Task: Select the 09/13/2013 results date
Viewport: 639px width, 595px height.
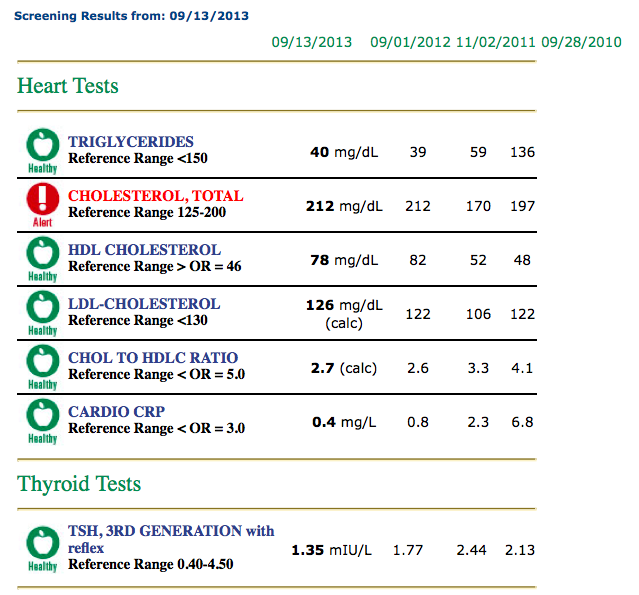Action: tap(312, 42)
